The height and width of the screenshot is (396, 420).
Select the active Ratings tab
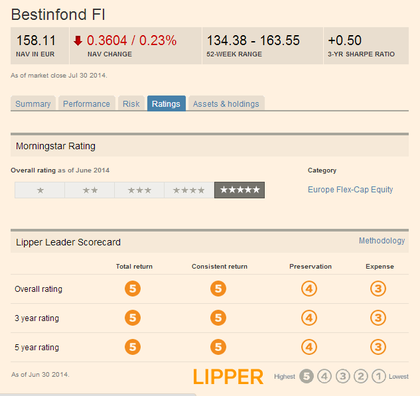coord(166,104)
